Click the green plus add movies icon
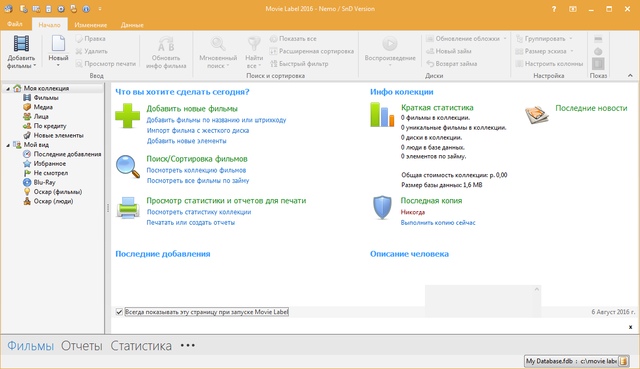 point(127,116)
